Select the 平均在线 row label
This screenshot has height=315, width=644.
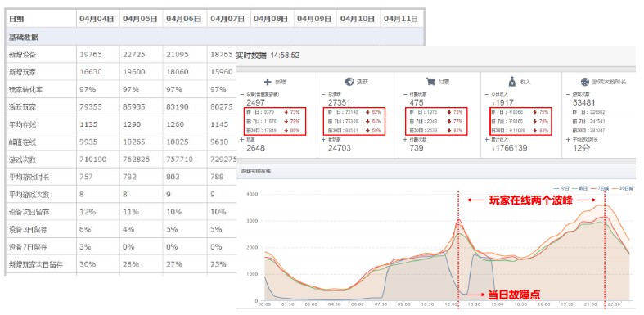[x=23, y=125]
